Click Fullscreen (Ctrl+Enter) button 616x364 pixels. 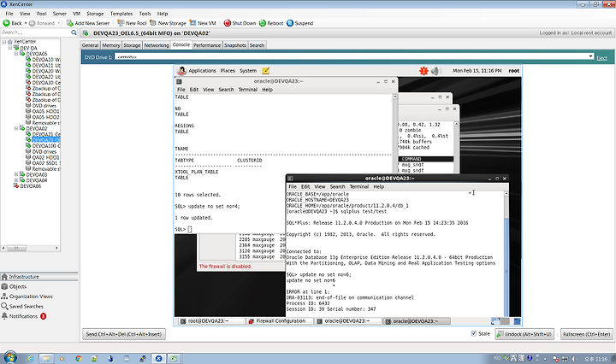click(587, 334)
